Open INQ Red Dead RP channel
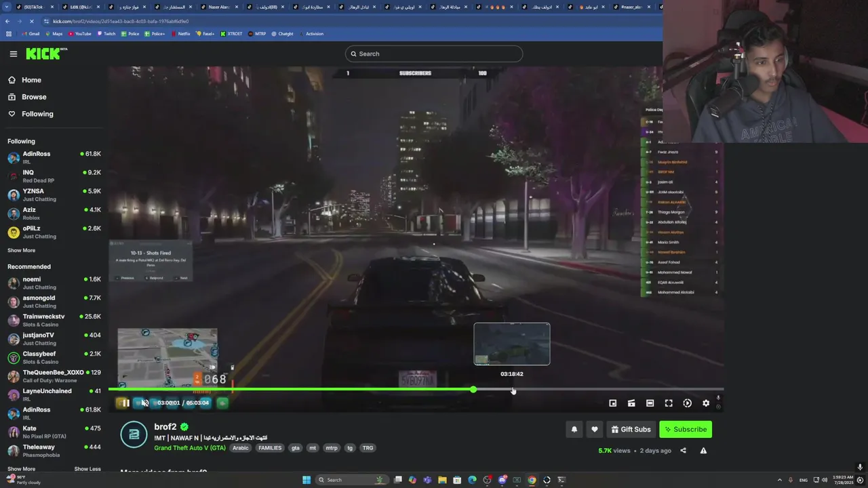868x488 pixels. (54, 176)
